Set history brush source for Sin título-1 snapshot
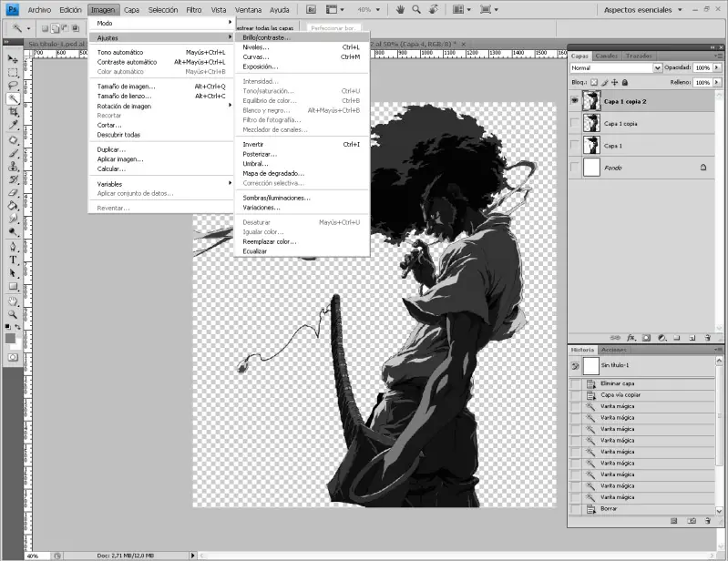The image size is (728, 561). (575, 366)
